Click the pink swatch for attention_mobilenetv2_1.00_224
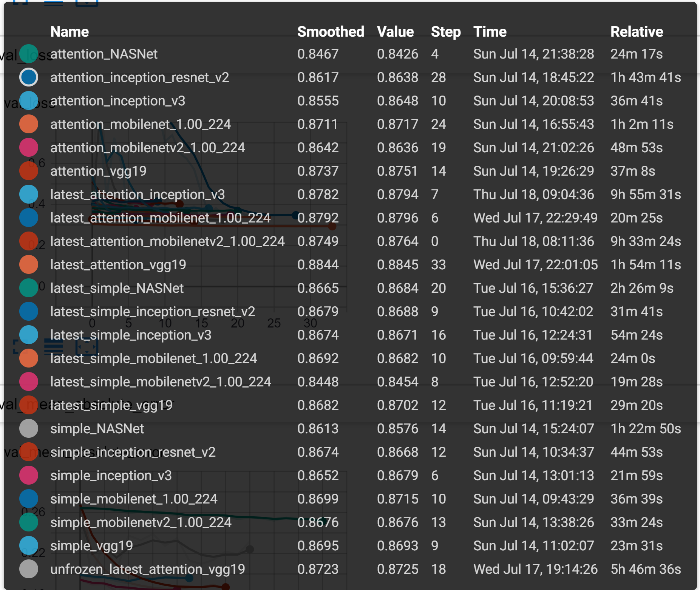The image size is (700, 590). [x=29, y=148]
